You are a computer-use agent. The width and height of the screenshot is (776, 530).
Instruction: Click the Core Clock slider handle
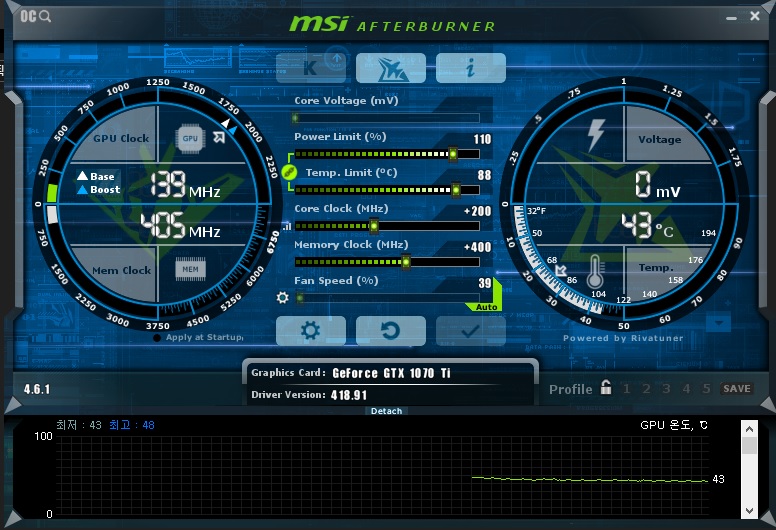pos(374,226)
